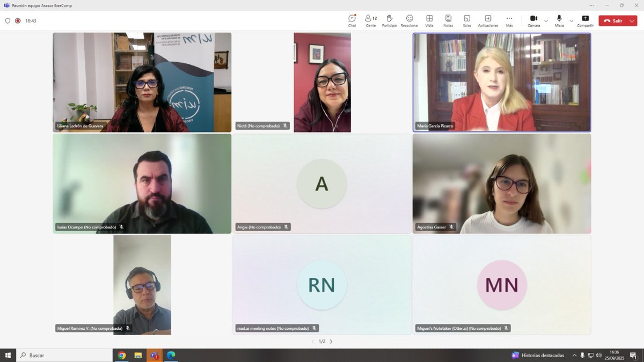Select Agostina Gasser video tile
Viewport: 644px width, 362px height.
tap(502, 184)
